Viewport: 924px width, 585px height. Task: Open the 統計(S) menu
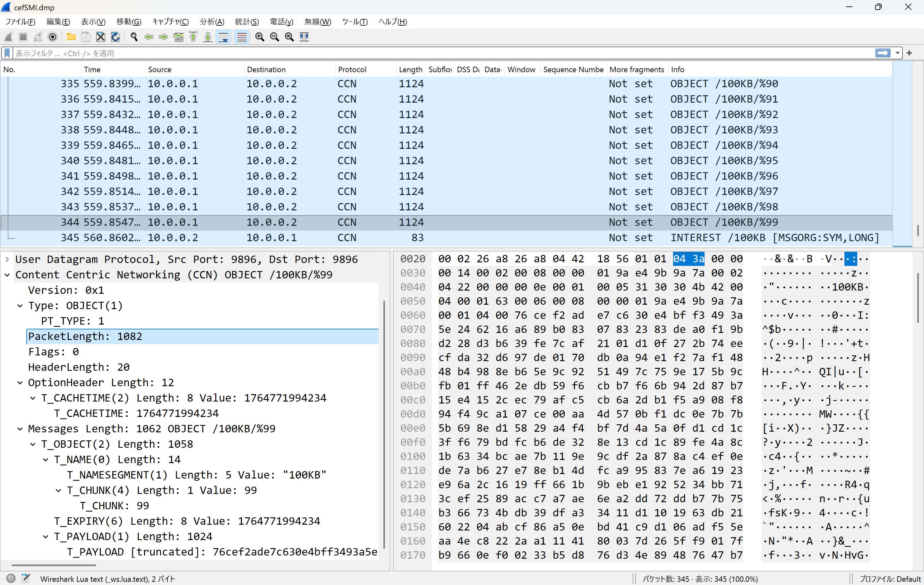[x=247, y=21]
